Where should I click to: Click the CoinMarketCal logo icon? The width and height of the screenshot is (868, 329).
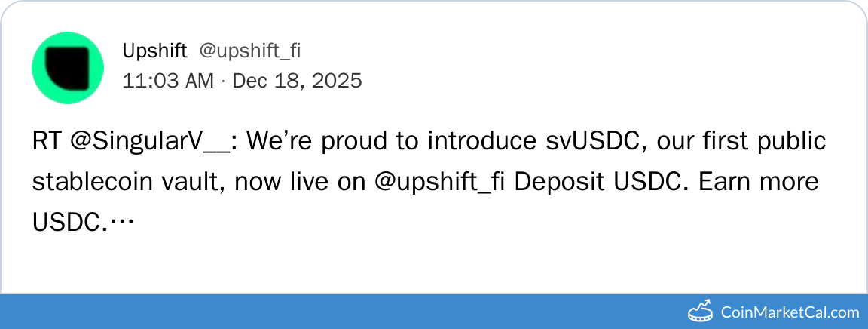tap(701, 311)
